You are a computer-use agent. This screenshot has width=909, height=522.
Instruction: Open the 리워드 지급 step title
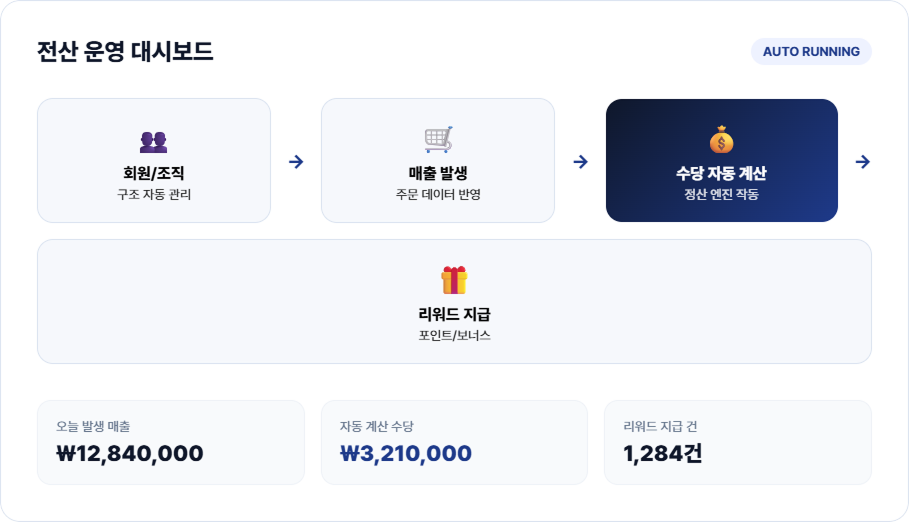454,314
